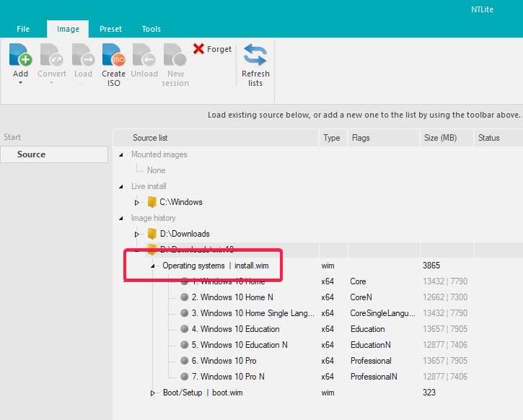Viewport: 523px width, 420px height.
Task: Select the Source sidebar item
Action: pyautogui.click(x=54, y=154)
